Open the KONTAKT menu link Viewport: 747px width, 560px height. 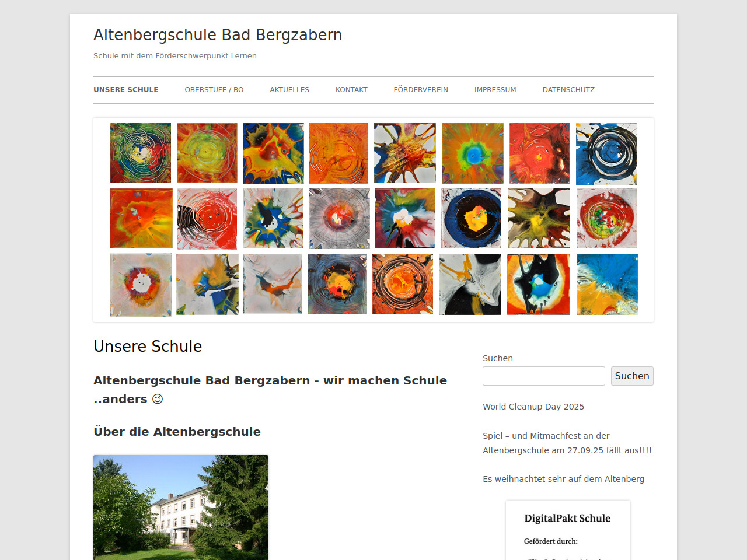[351, 90]
